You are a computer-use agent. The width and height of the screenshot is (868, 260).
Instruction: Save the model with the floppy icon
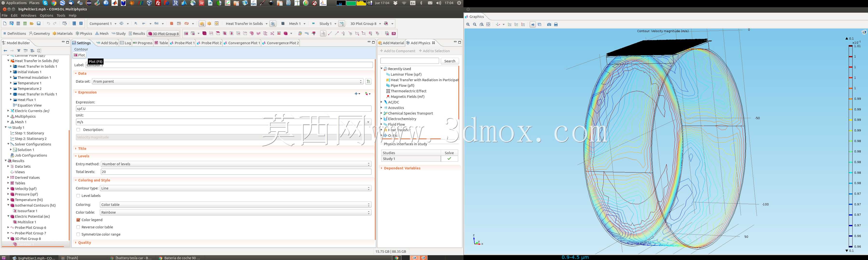tap(39, 24)
